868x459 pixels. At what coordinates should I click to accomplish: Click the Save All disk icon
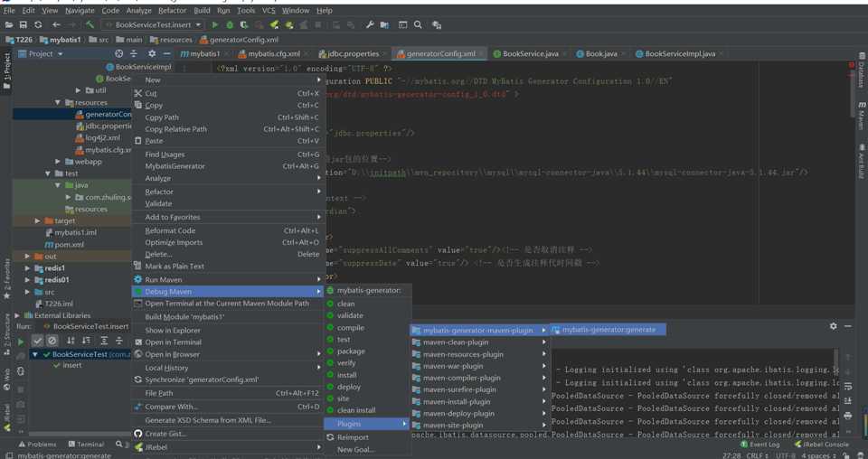pyautogui.click(x=24, y=25)
